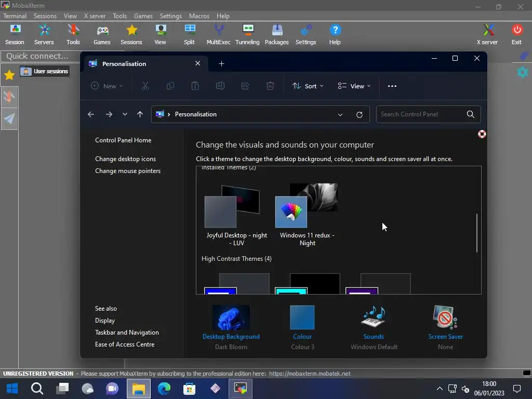Open the Tunneling tool
This screenshot has height=399, width=532.
(247, 35)
